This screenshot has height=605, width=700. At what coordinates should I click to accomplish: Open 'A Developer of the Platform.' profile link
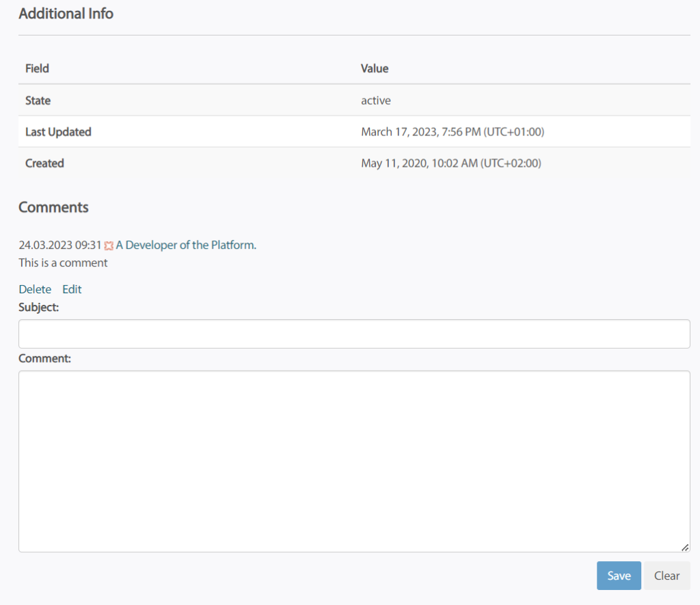[186, 245]
